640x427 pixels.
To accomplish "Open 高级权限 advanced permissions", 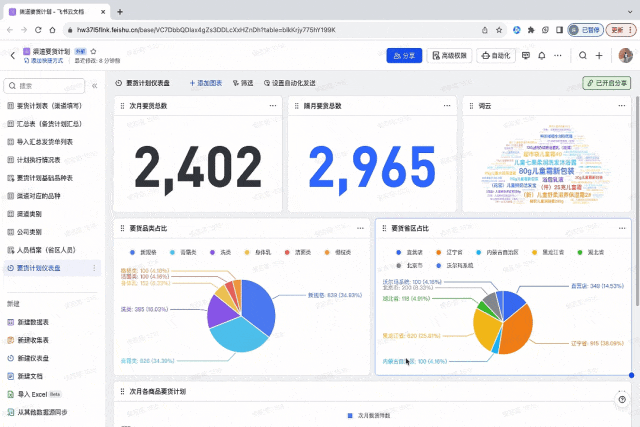I will coord(449,56).
